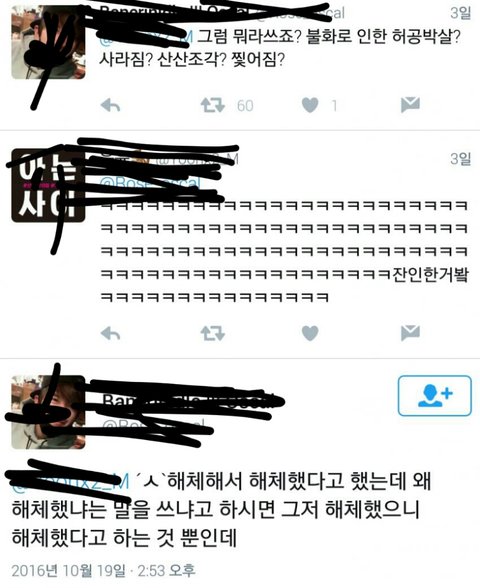Open the mention link in bottom tweet
The image size is (480, 588).
pos(70,482)
